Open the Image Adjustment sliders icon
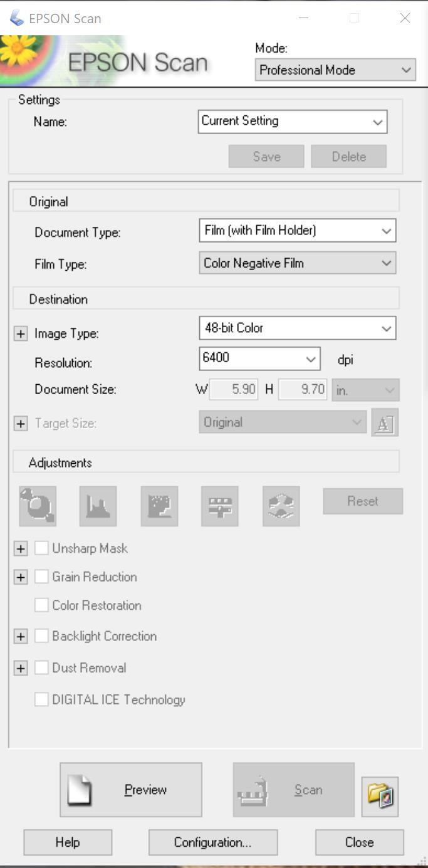This screenshot has width=428, height=868. (219, 506)
